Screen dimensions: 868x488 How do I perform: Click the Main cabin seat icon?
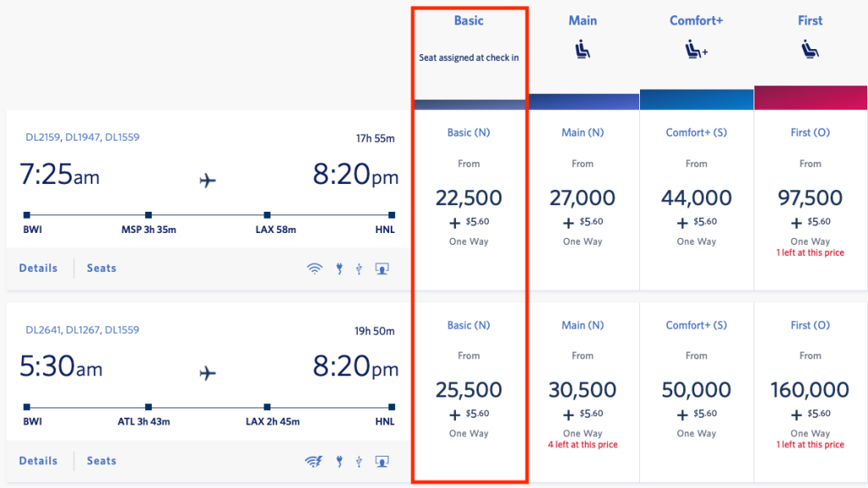click(x=583, y=50)
